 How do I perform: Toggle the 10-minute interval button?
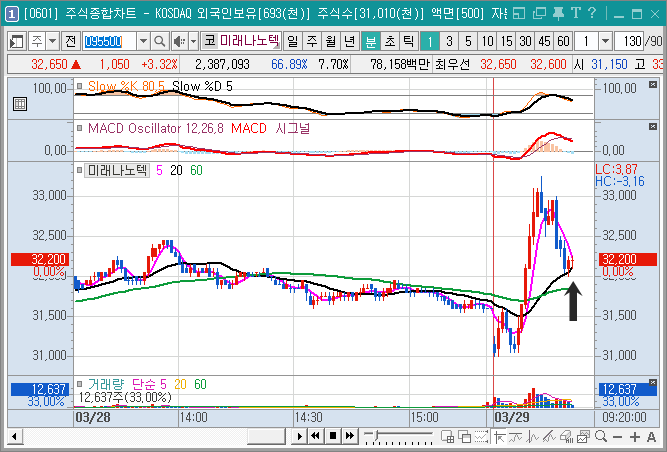[x=487, y=41]
